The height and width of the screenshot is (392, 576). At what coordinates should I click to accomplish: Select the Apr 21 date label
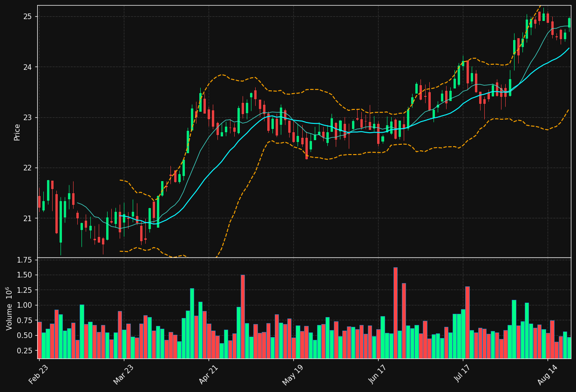pyautogui.click(x=208, y=374)
